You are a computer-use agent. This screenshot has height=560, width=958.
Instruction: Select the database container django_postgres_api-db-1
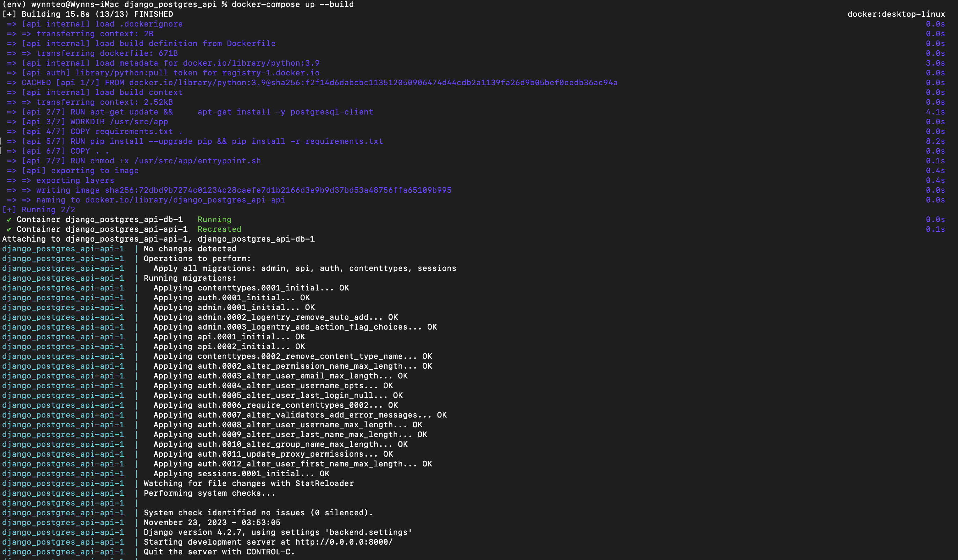124,219
